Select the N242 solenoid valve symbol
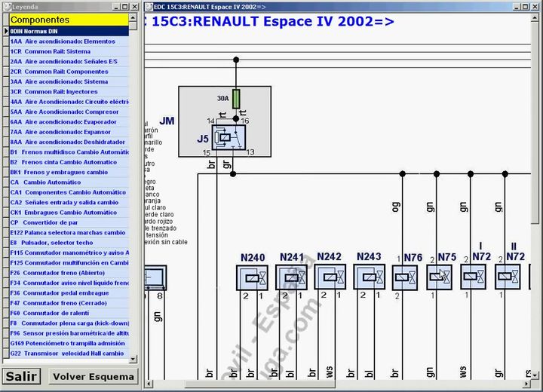 330,277
